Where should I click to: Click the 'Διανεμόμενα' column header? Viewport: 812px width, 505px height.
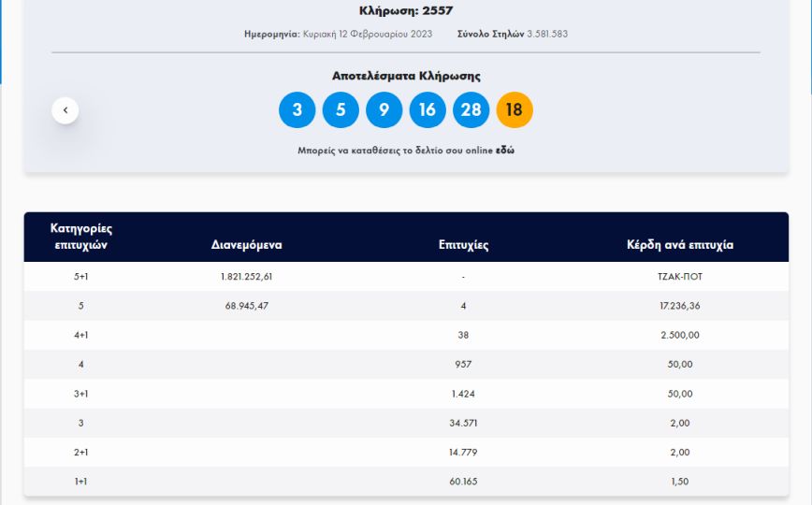point(247,245)
